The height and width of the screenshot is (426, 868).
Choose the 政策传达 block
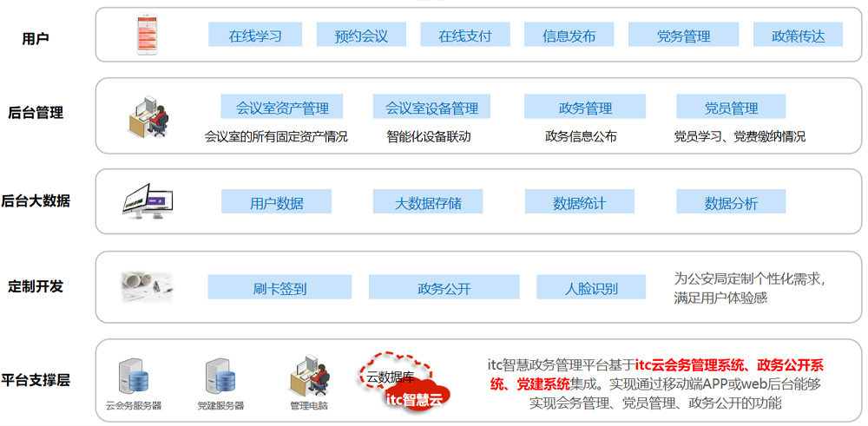[x=798, y=36]
